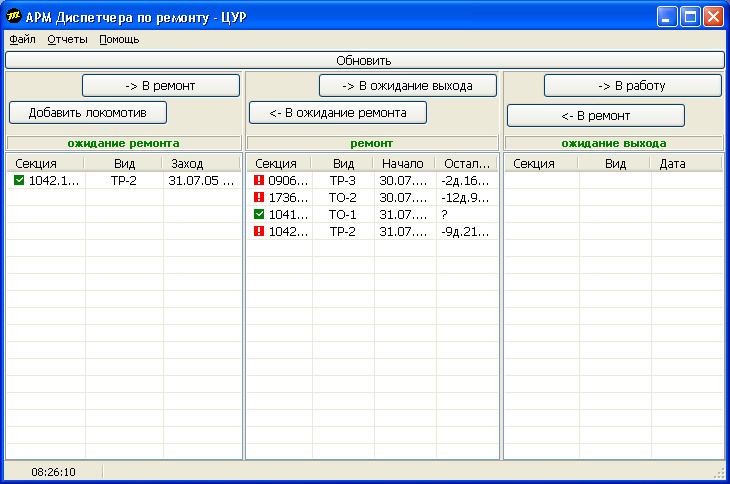The image size is (730, 484).
Task: Click red alert icon of 0906 row
Action: click(x=259, y=180)
